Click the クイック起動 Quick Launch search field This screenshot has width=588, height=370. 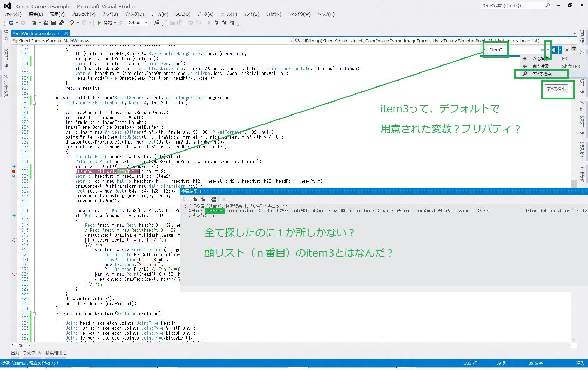point(512,6)
